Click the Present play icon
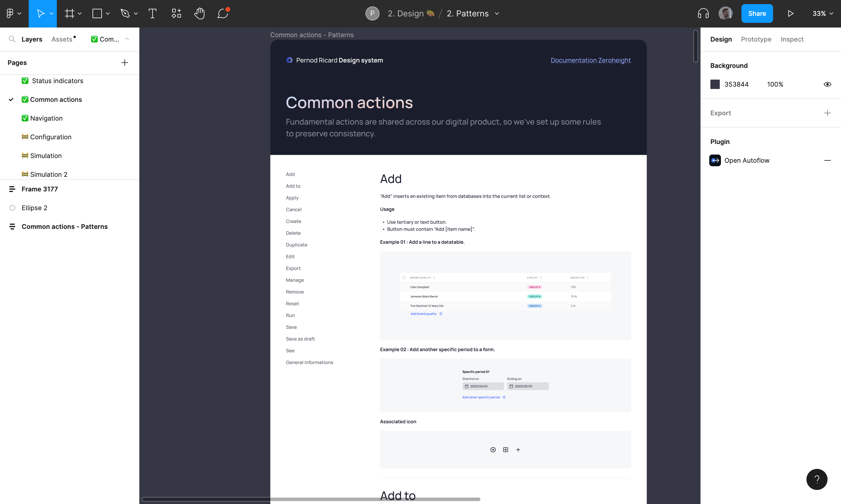 point(790,13)
